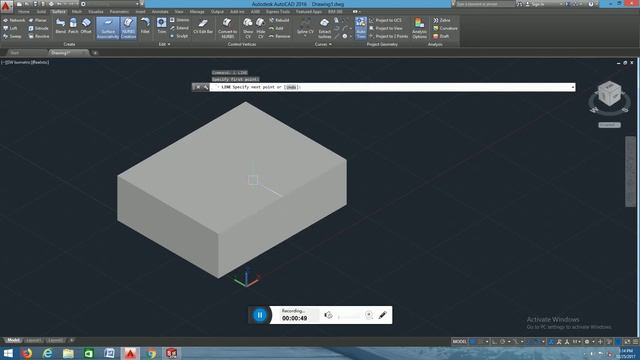Open Analysis Options
This screenshot has width=640, height=360.
[419, 28]
